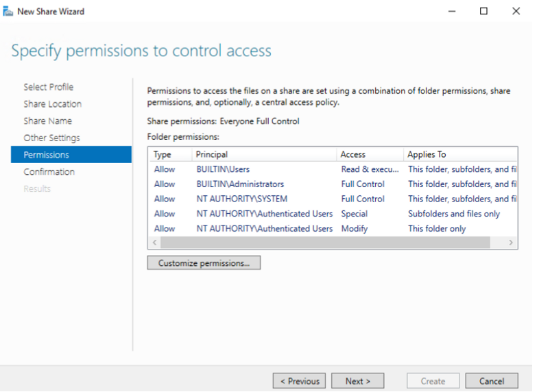Jump to the Confirmation step
This screenshot has height=392, width=539.
click(x=49, y=172)
